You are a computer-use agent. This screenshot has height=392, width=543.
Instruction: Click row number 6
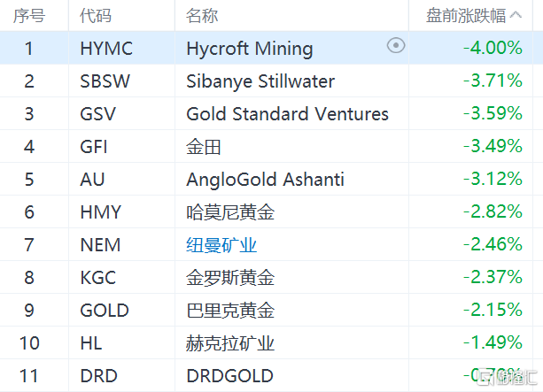(x=29, y=212)
